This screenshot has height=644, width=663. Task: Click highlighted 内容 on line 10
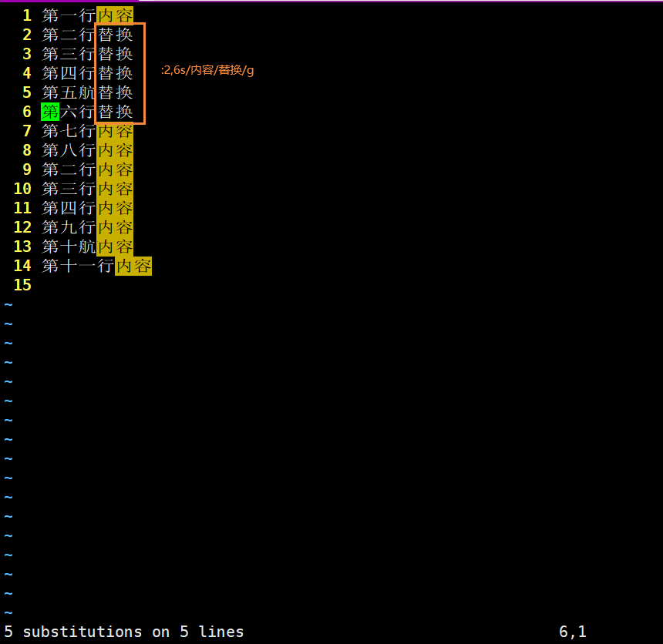click(x=115, y=189)
